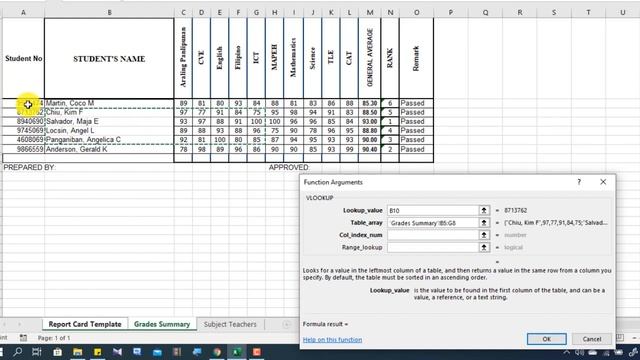
Task: Open Windows search from taskbar
Action: coord(17,352)
